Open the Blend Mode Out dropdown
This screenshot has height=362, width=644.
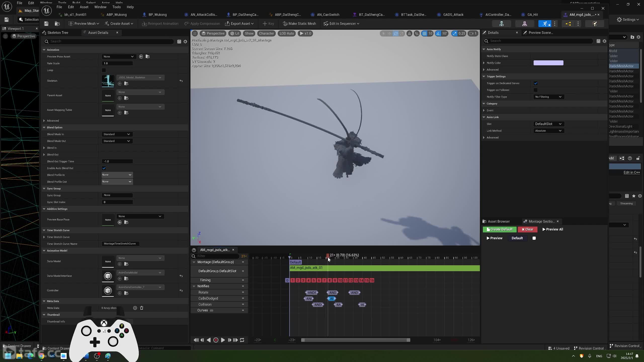[x=117, y=141]
